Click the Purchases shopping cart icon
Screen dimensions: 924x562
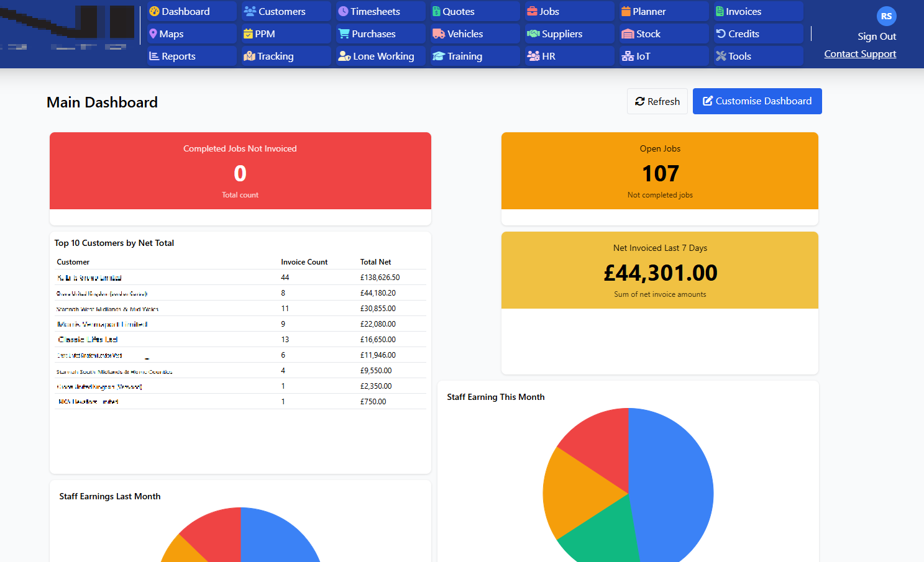(344, 34)
